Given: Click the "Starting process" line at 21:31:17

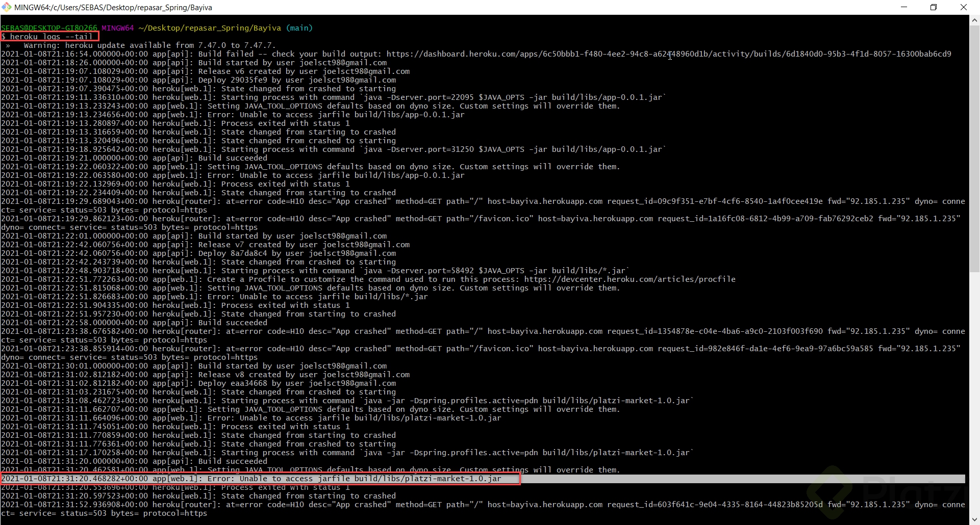Looking at the screenshot, I should (x=347, y=453).
